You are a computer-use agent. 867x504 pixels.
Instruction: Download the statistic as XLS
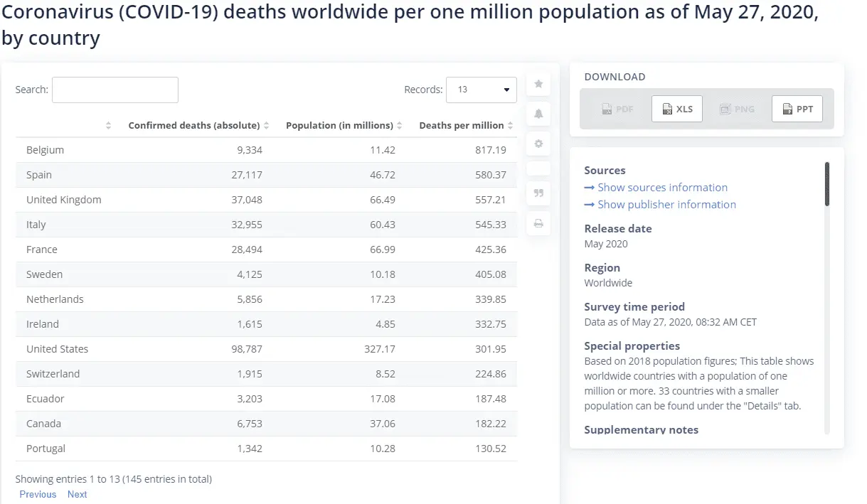[x=676, y=109]
